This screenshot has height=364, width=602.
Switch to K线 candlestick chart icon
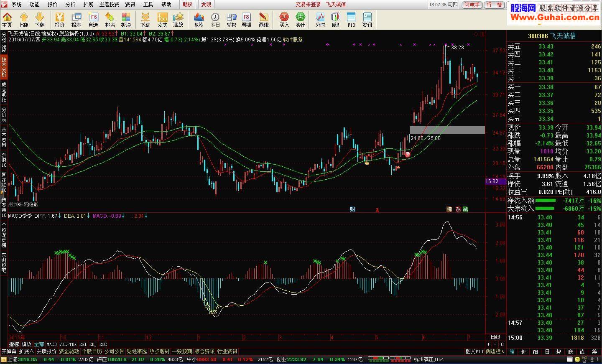[335, 19]
